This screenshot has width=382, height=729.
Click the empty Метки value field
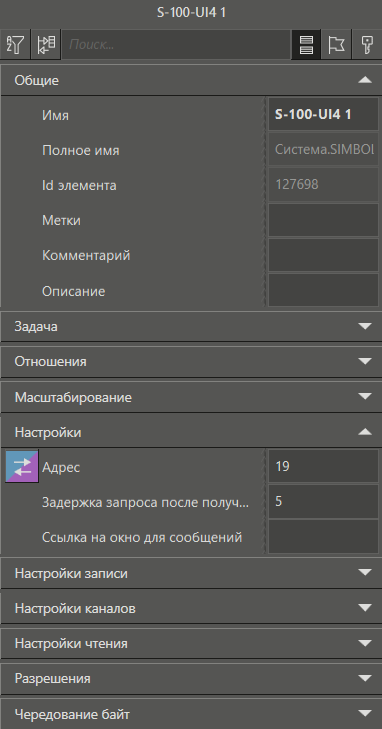tap(323, 220)
